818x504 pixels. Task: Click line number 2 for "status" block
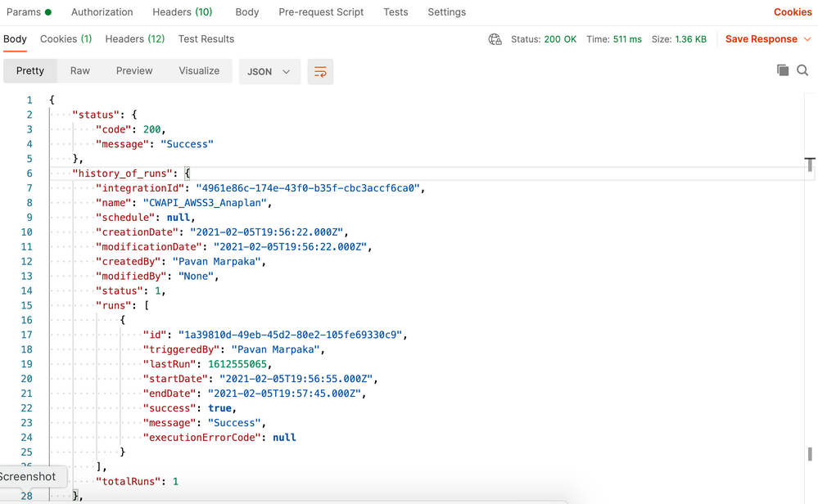coord(29,115)
